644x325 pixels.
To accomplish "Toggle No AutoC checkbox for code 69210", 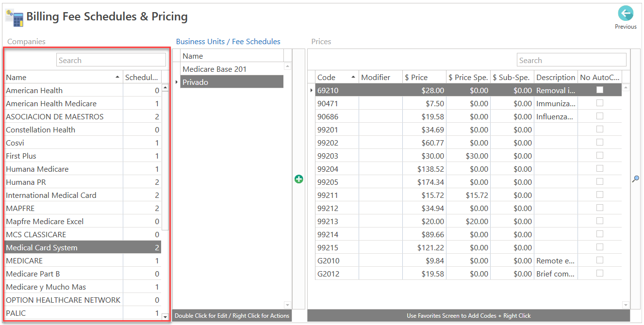I will click(x=600, y=90).
